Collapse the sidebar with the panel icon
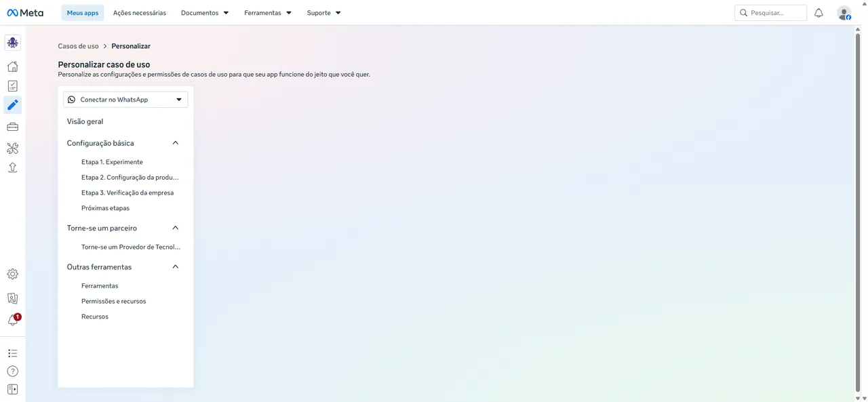Image resolution: width=868 pixels, height=402 pixels. pos(12,390)
